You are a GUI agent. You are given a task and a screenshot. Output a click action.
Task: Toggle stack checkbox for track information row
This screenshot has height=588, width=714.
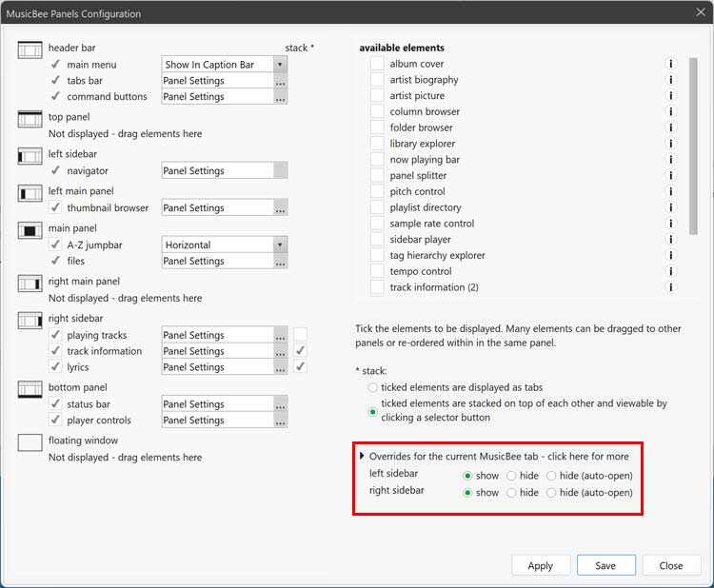pyautogui.click(x=300, y=350)
